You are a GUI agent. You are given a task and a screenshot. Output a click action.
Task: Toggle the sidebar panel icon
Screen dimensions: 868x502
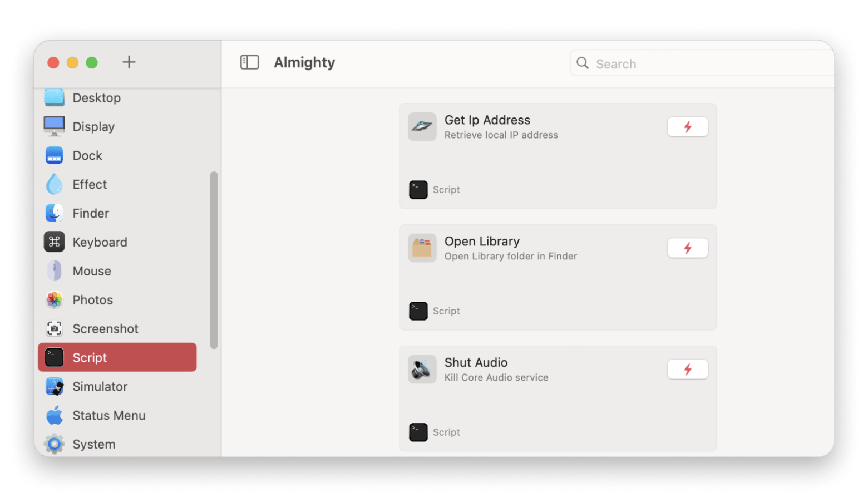(x=249, y=62)
